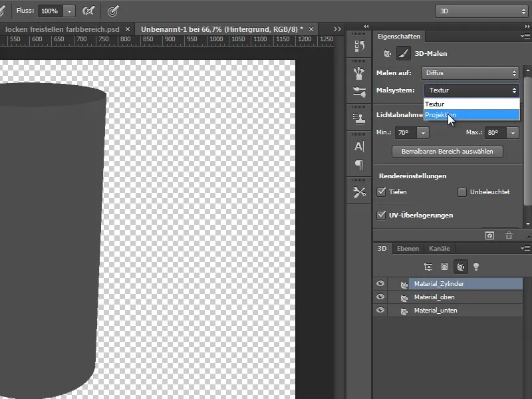Open the 3D workspace switcher dropdown
Image resolution: width=532 pixels, height=399 pixels.
point(481,11)
